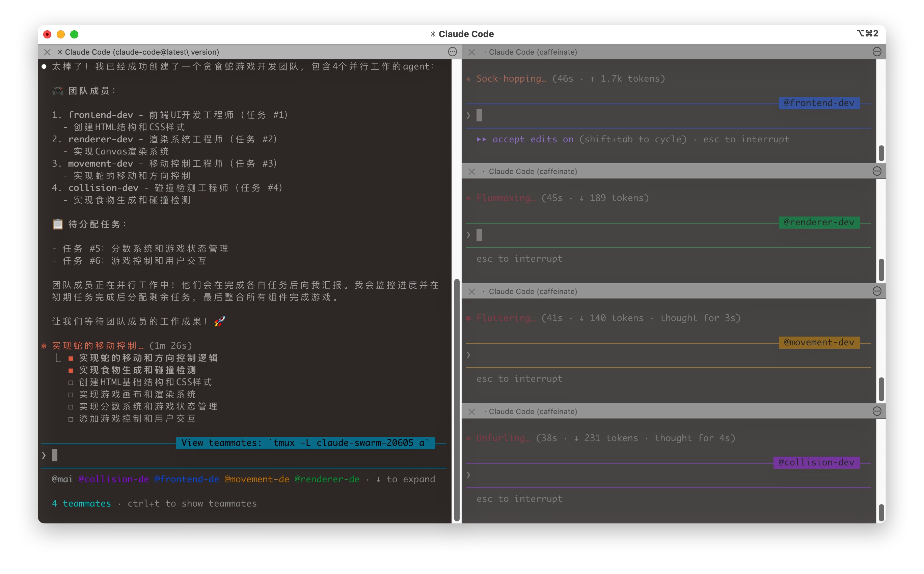This screenshot has width=924, height=574.
Task: Click the unchecked '实现游戏画布和渲染系统' task box
Action: coord(71,395)
